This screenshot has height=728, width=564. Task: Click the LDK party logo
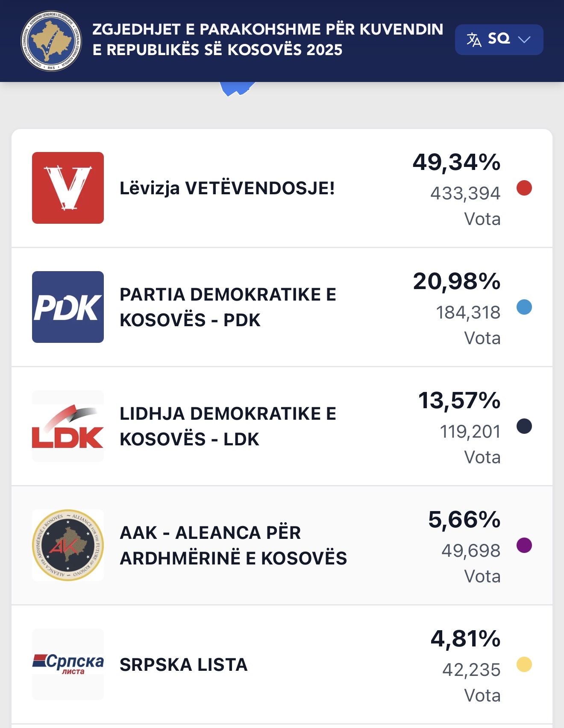click(68, 426)
